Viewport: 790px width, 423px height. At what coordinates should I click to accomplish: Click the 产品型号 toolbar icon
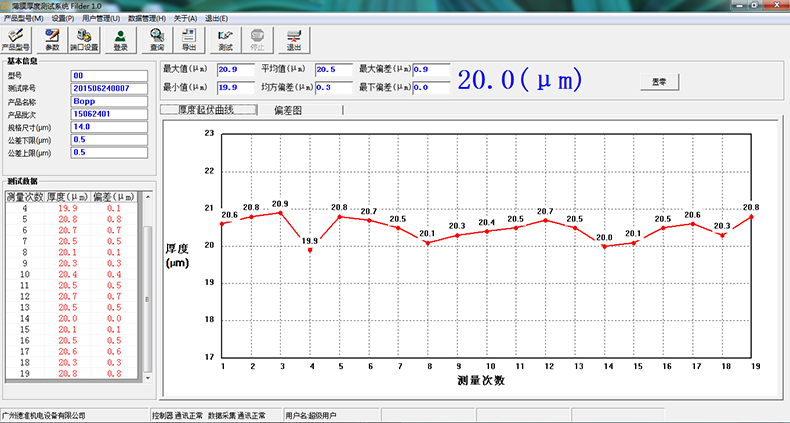coord(18,39)
